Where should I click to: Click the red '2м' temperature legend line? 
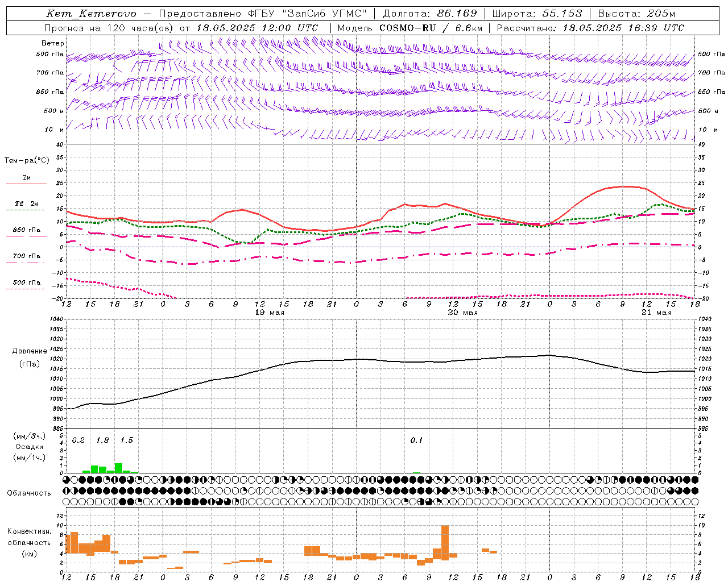(26, 184)
